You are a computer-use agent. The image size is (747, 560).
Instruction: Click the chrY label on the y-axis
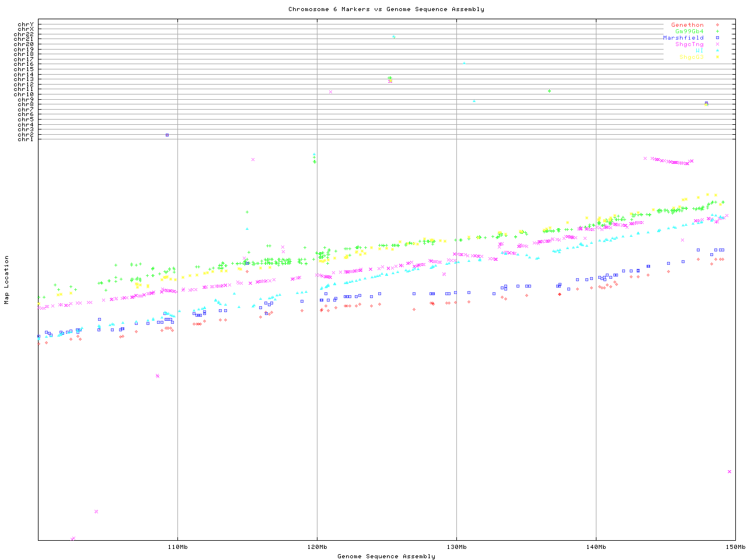coord(26,24)
